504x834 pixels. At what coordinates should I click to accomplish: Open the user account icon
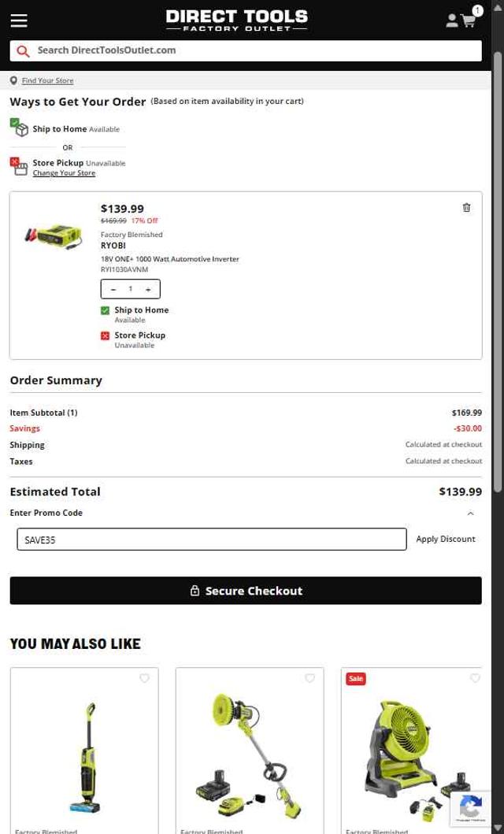point(451,20)
